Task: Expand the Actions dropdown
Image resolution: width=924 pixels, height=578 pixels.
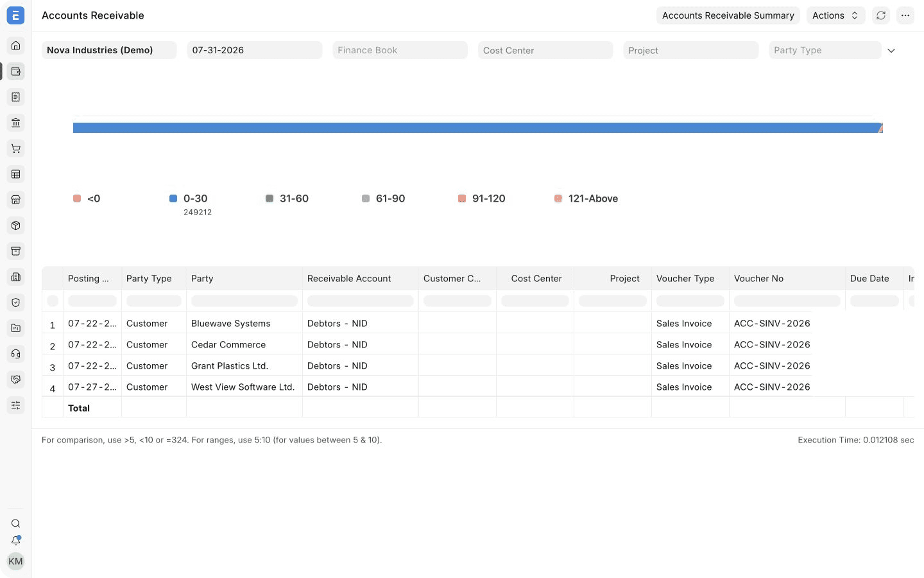Action: pos(835,15)
